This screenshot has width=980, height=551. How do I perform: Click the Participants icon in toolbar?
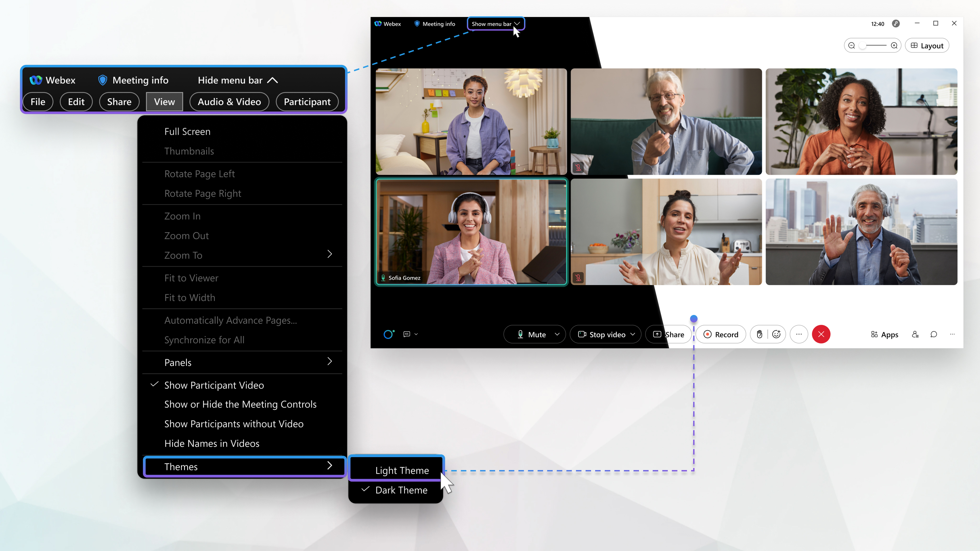[915, 334]
